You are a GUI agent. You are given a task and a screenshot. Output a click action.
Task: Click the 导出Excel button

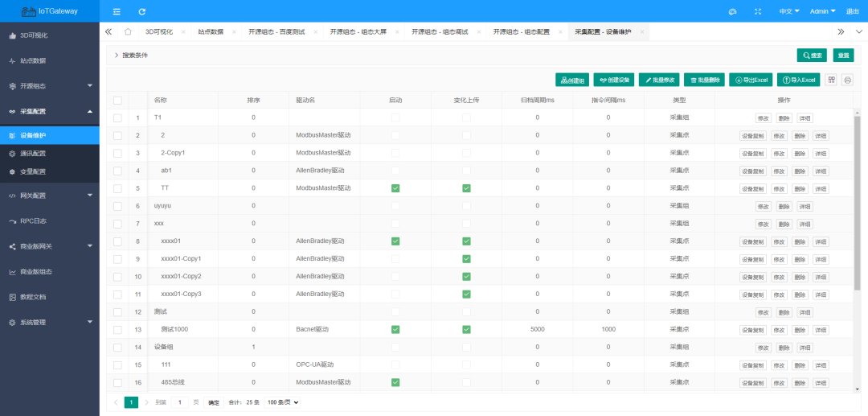[751, 80]
